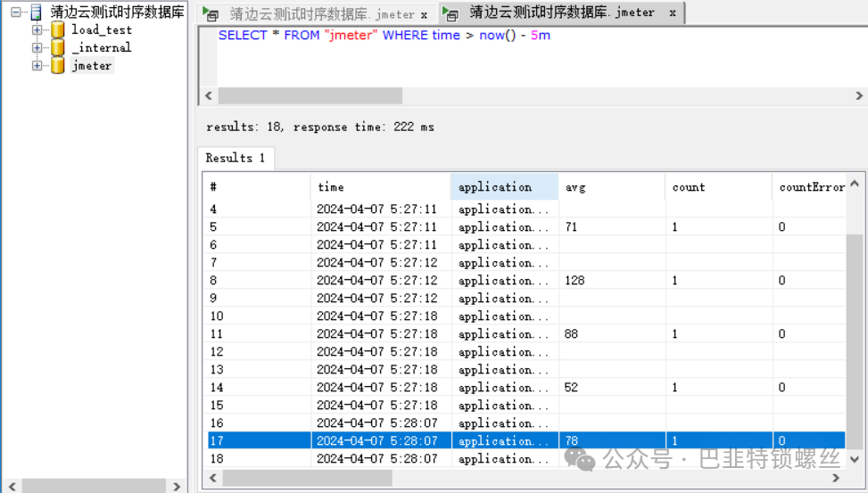The image size is (868, 493).
Task: Click query editor scroll right arrow
Action: [x=859, y=95]
